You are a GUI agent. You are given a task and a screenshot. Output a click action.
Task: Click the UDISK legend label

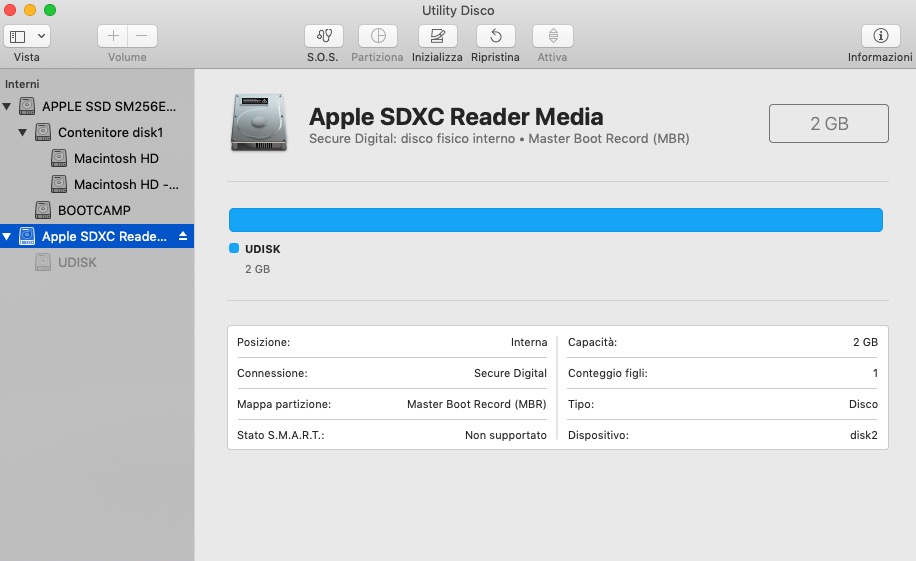pyautogui.click(x=263, y=249)
